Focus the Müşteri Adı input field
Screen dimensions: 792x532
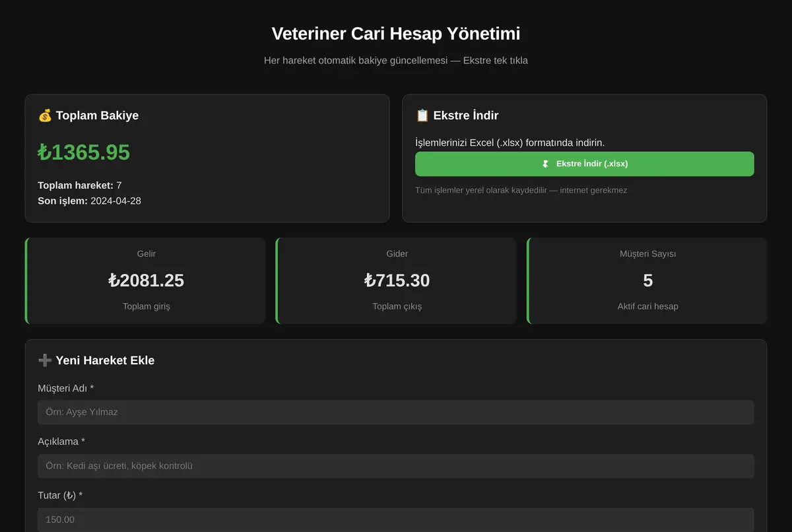(396, 412)
